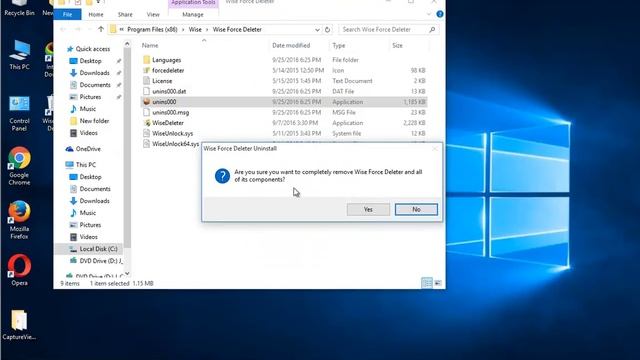Open the CaptureVie... desktop folder
Image resolution: width=640 pixels, height=360 pixels.
click(19, 325)
